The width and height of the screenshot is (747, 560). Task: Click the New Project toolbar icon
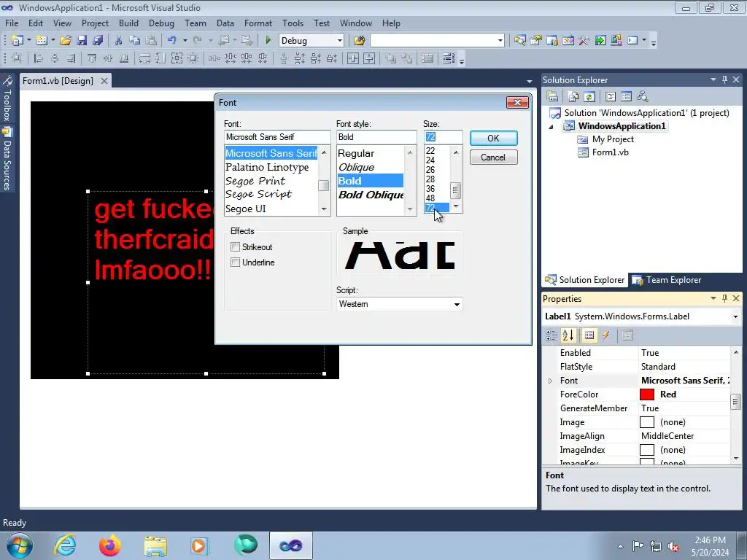click(x=18, y=41)
